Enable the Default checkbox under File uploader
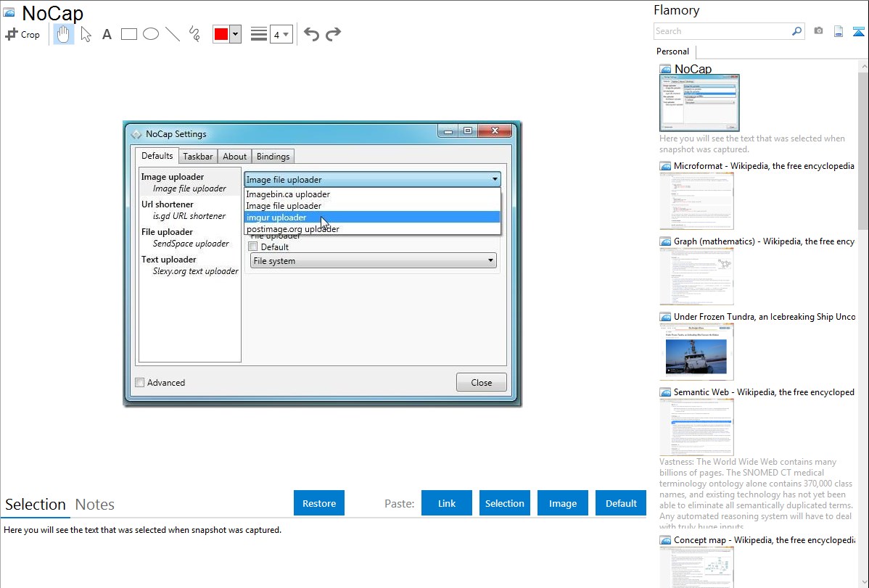The height and width of the screenshot is (588, 869). point(253,247)
